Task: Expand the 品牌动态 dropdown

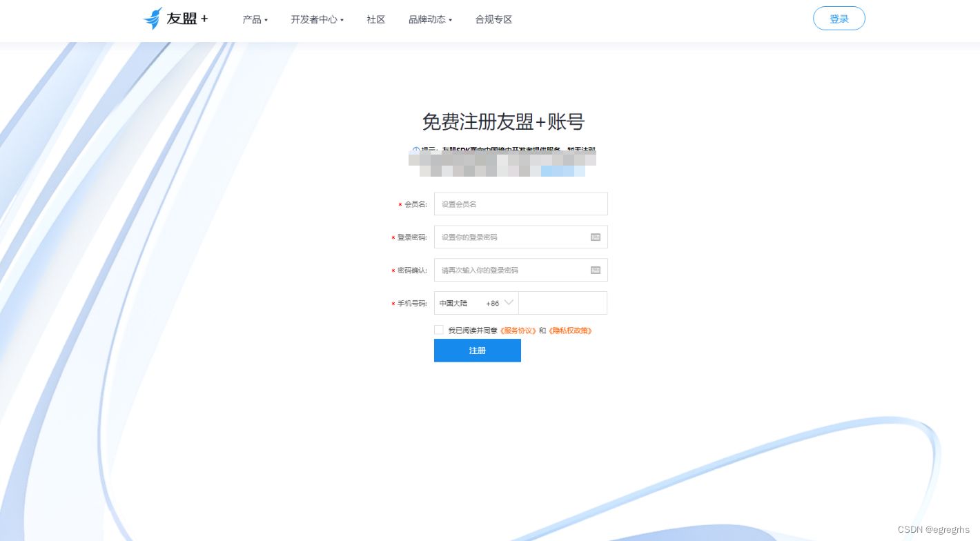Action: [429, 20]
